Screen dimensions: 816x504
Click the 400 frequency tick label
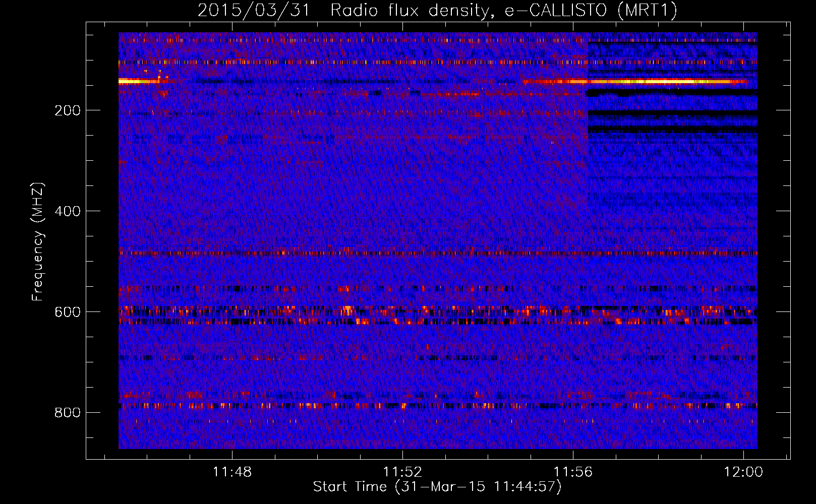click(68, 211)
